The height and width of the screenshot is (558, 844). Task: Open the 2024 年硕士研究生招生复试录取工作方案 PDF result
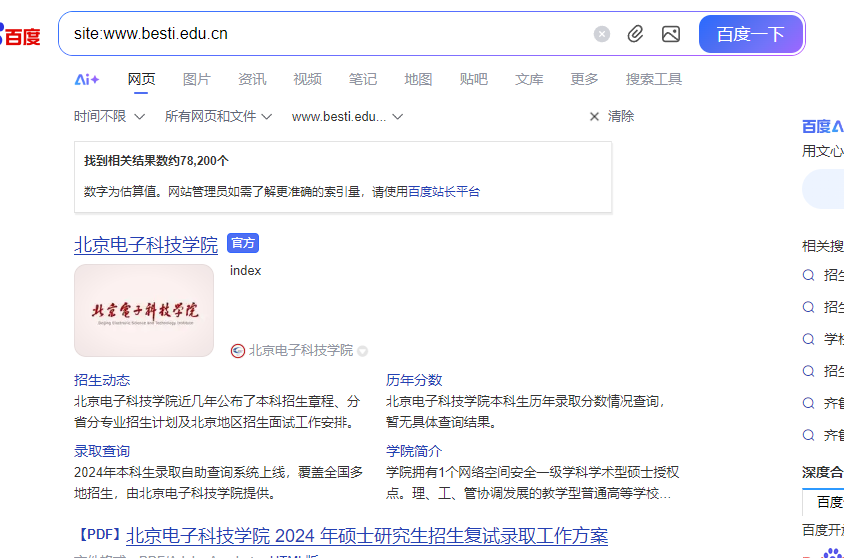point(367,536)
